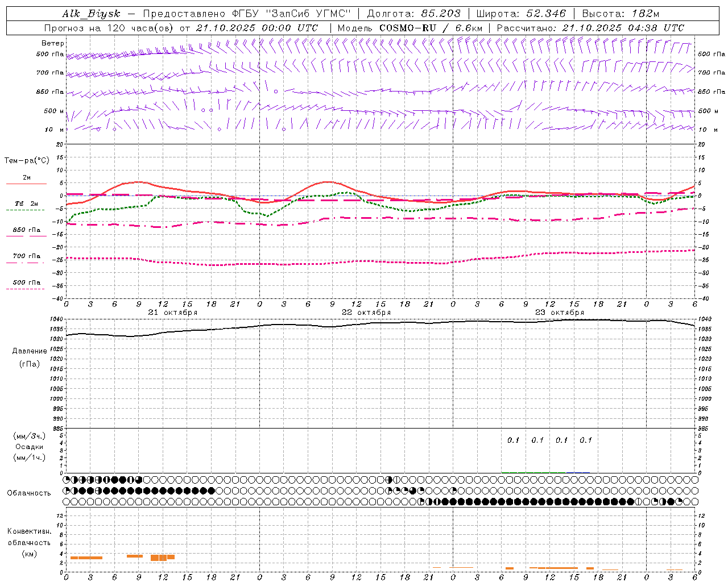The height and width of the screenshot is (582, 728).
Task: Click the station name Alk_Biysk in header
Action: (x=91, y=14)
